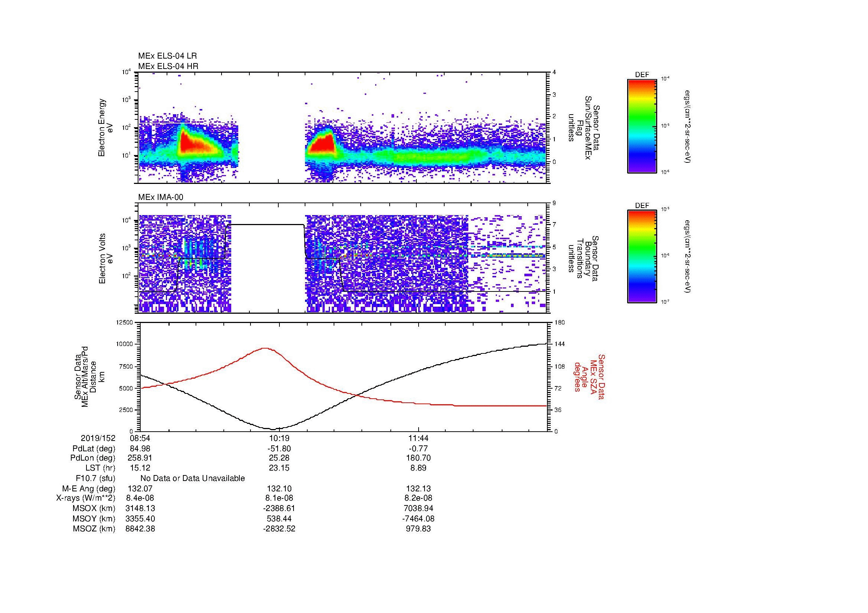Click MSOZ value 979.83

coord(418,529)
